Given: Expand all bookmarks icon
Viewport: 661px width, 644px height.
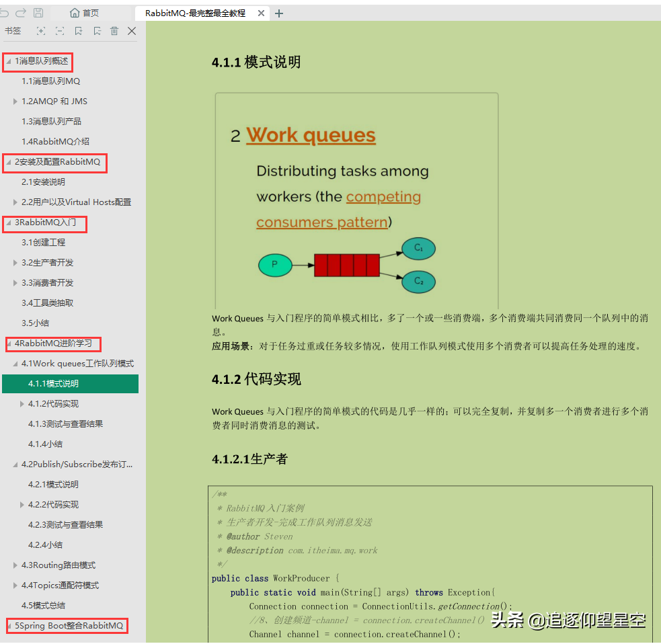Looking at the screenshot, I should coord(41,31).
